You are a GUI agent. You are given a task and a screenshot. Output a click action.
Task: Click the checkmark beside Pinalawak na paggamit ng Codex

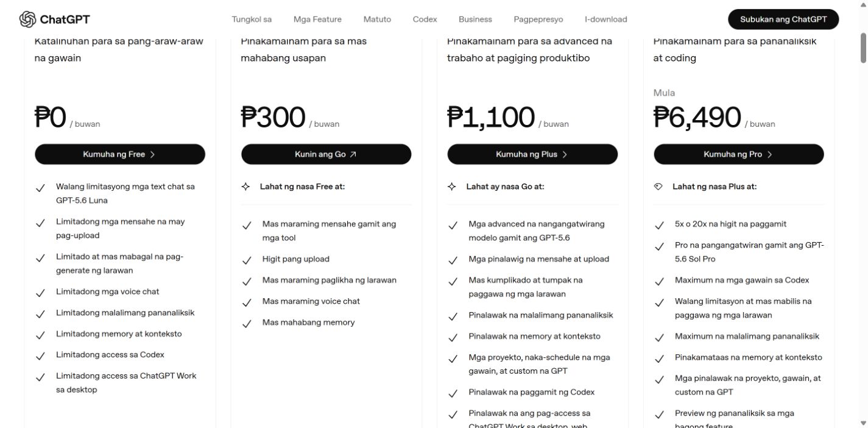tap(453, 393)
